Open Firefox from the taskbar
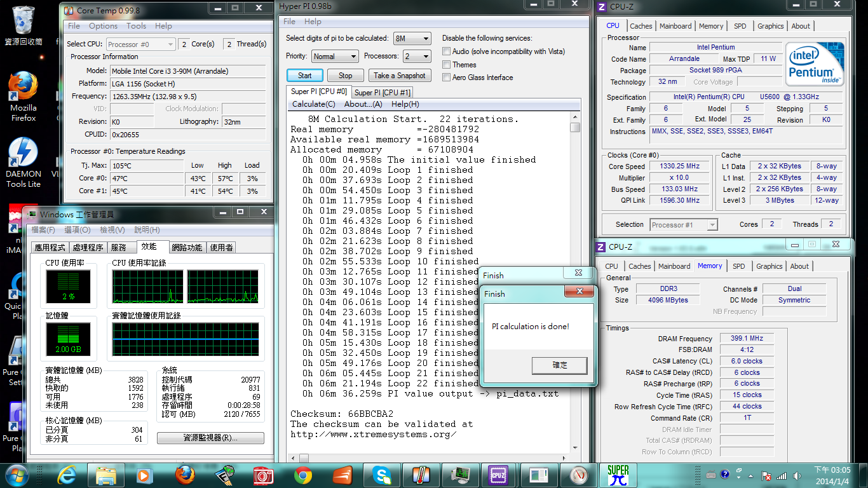Image resolution: width=868 pixels, height=488 pixels. coord(185,475)
